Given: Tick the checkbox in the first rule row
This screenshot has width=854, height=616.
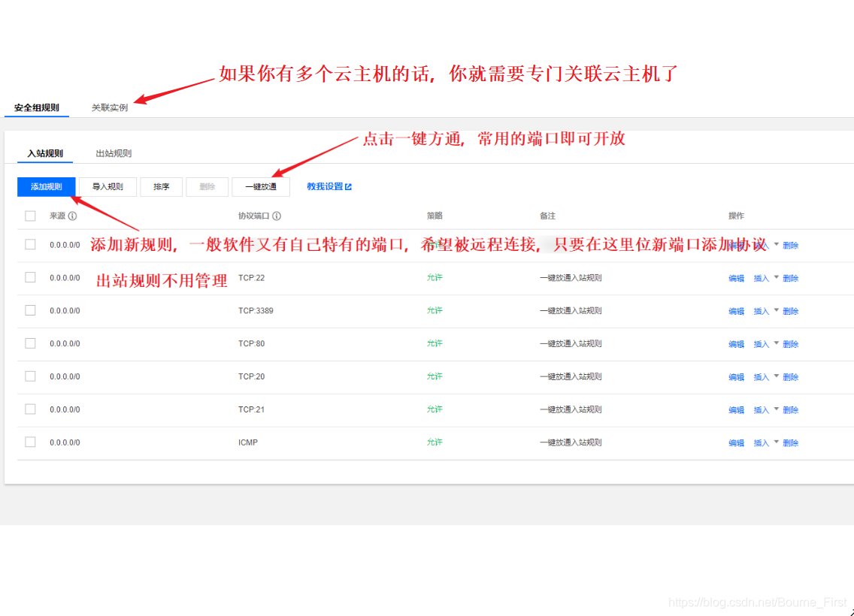Looking at the screenshot, I should coord(31,244).
